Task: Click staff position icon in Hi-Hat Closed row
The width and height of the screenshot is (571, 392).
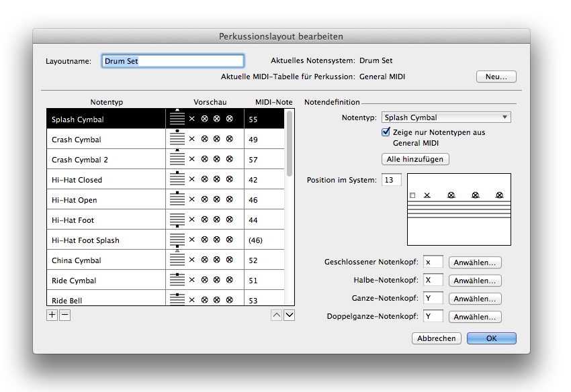Action: pyautogui.click(x=177, y=179)
